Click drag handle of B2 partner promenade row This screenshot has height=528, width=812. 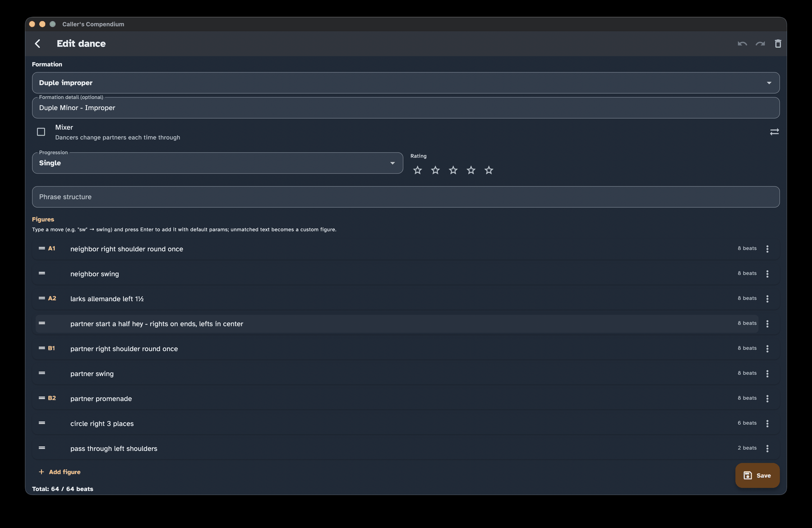pos(42,398)
